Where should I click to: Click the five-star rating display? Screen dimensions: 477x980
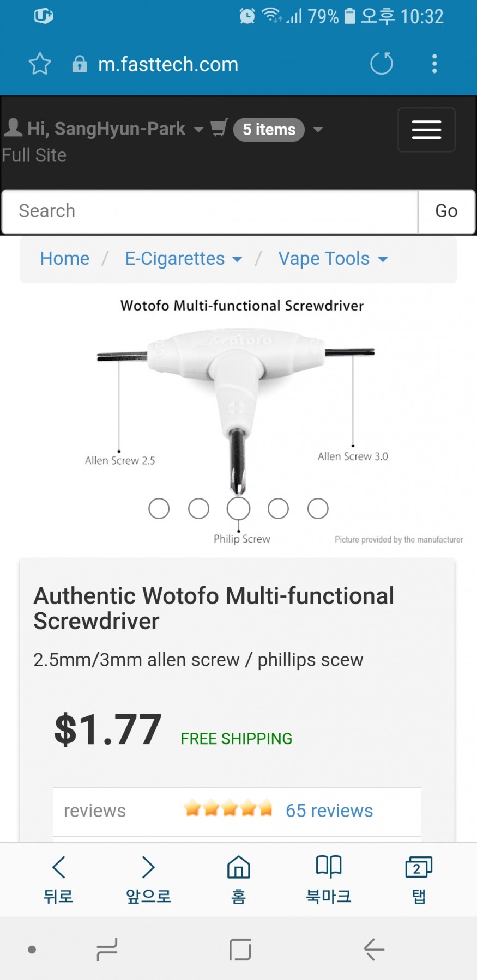[x=228, y=808]
